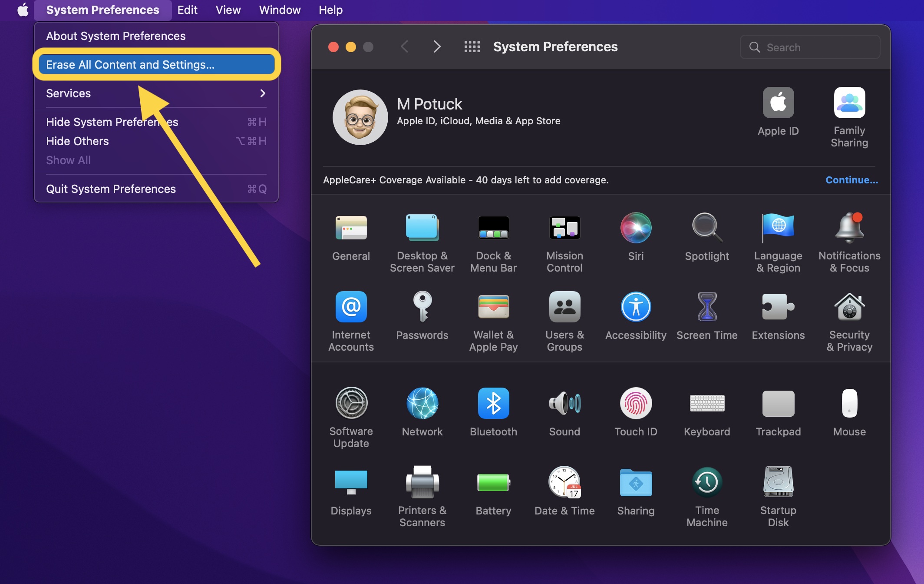Navigate back using breadcrumb arrow
This screenshot has width=924, height=584.
coord(405,46)
